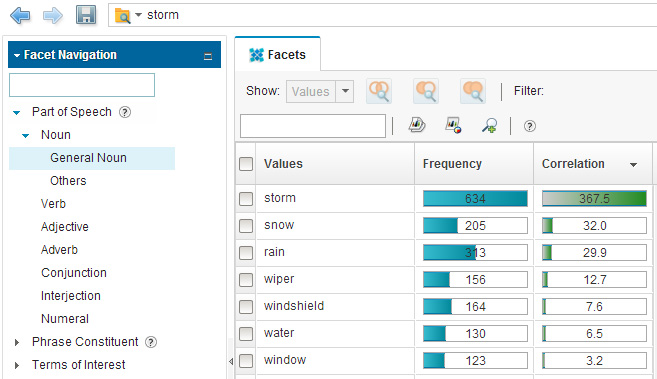657x379 pixels.
Task: Click the magnifier with plus icon
Action: [489, 125]
